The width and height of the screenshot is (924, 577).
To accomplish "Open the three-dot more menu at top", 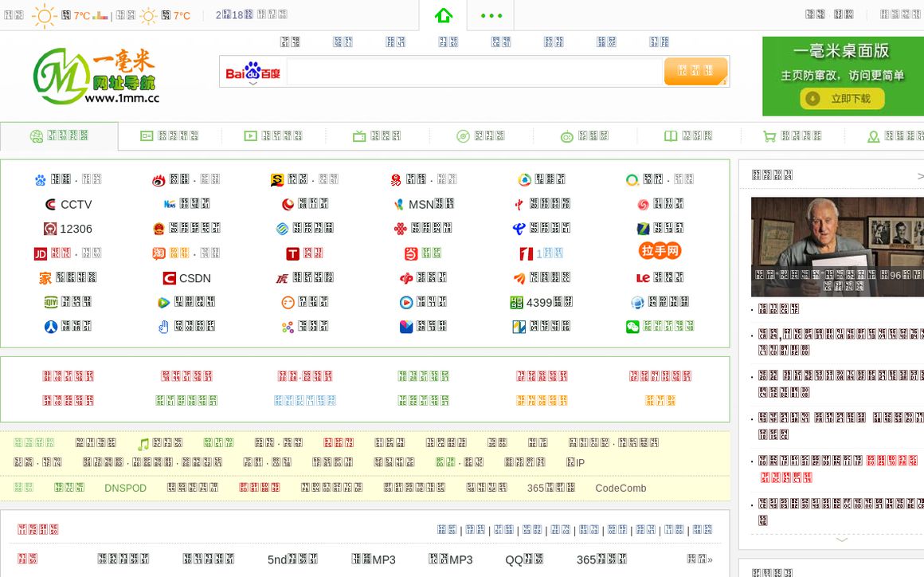I will pyautogui.click(x=491, y=16).
